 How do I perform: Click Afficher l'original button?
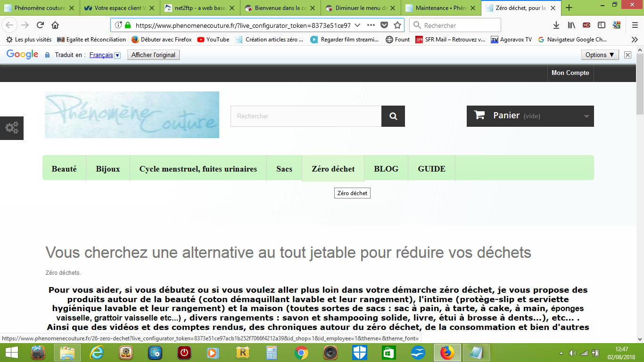(x=153, y=55)
